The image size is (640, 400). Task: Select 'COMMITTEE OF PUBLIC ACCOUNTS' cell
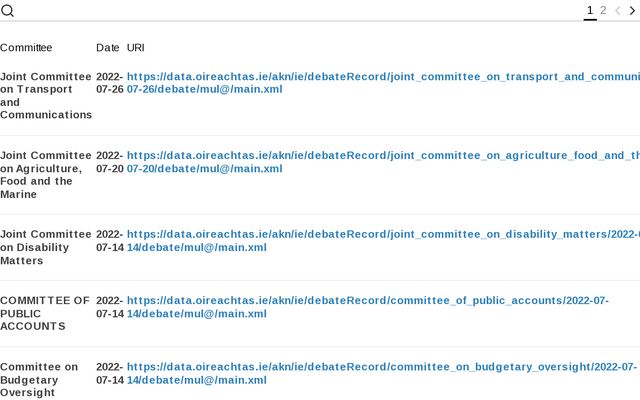(x=45, y=313)
